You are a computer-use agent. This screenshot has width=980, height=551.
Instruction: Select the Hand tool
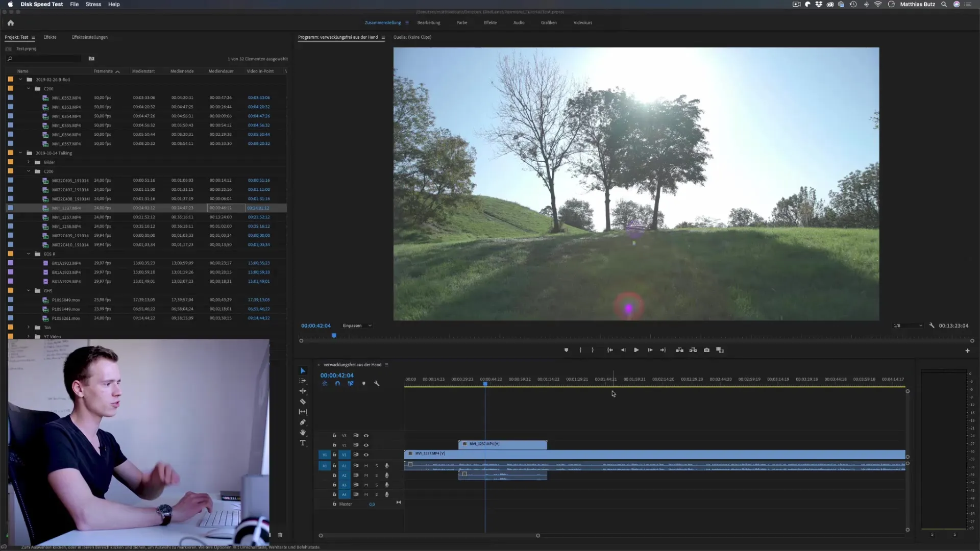click(x=303, y=433)
